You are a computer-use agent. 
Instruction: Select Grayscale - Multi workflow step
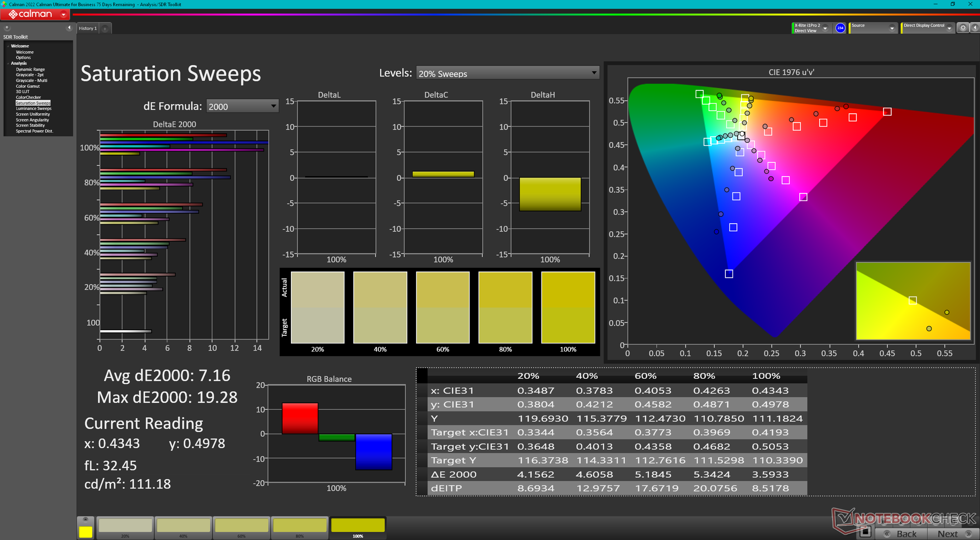pyautogui.click(x=31, y=81)
